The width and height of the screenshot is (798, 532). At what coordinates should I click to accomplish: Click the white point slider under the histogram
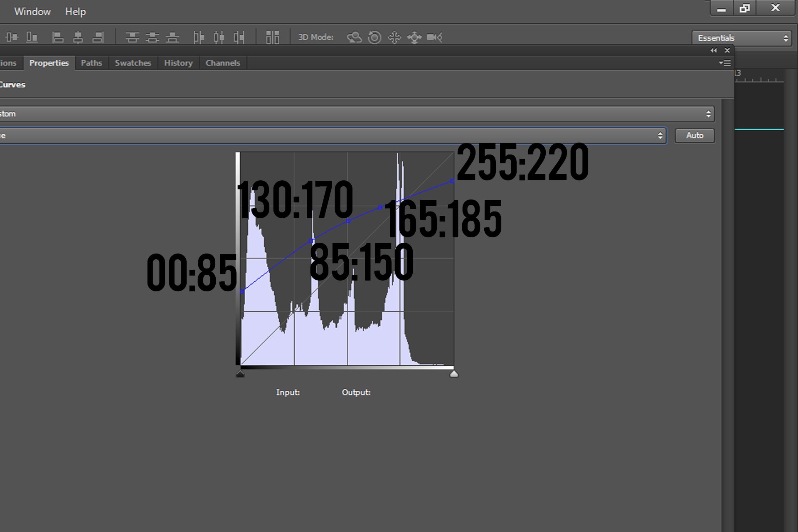pos(454,374)
